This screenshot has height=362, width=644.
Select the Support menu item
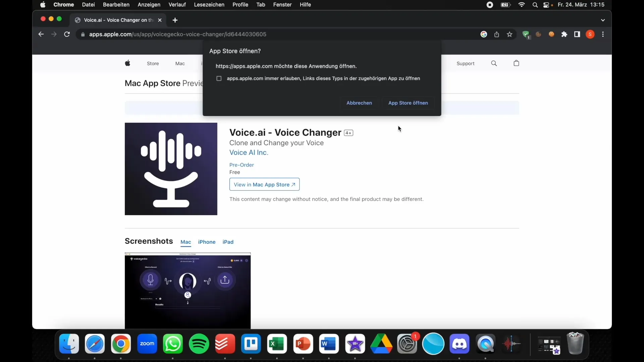pos(465,63)
